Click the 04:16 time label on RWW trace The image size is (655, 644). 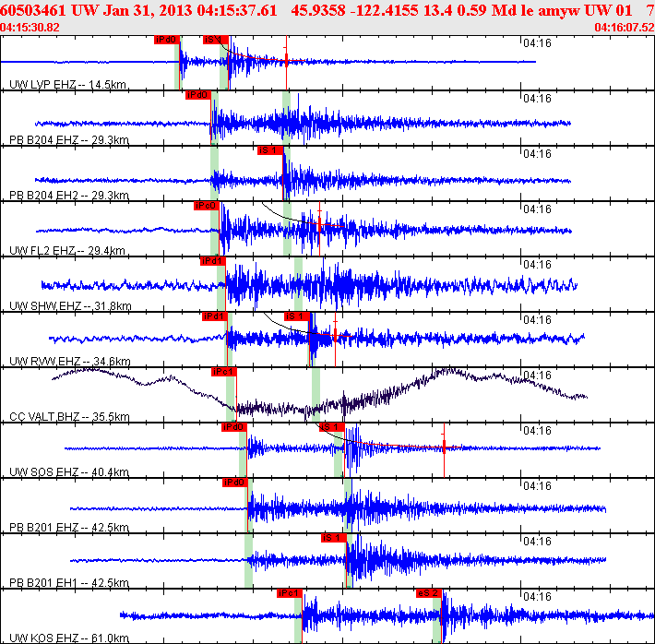pyautogui.click(x=537, y=320)
